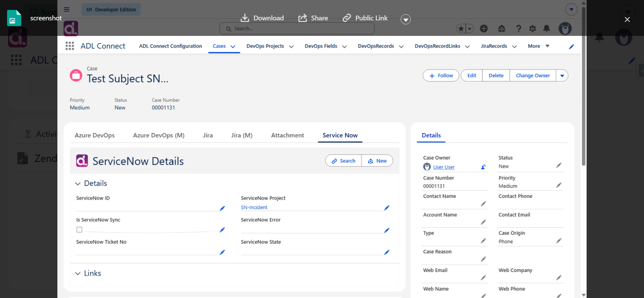Click the ServiceNow Search button
Screen dimensions: 644x298
(343, 161)
